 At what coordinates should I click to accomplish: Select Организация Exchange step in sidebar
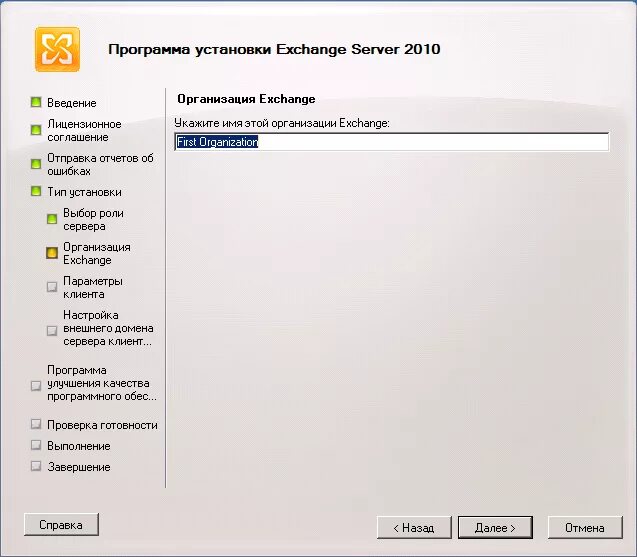tap(97, 253)
